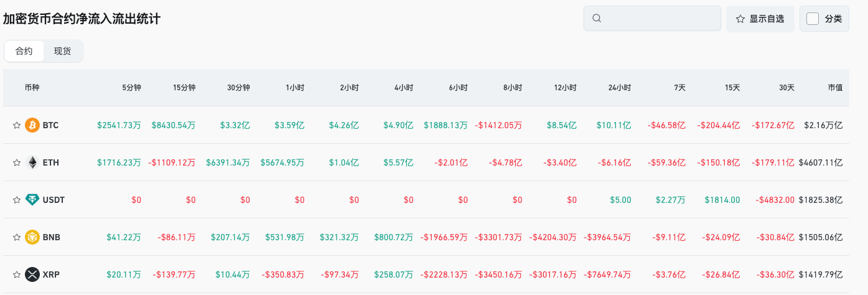Click the XRP coin logo icon
The image size is (868, 295).
click(32, 274)
